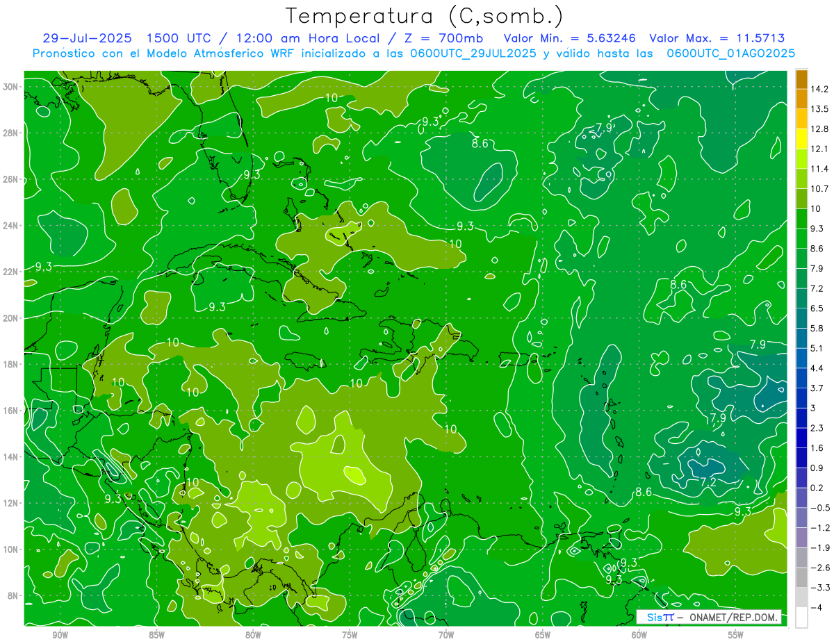Click the colorbar label "13.5"
Screen dimensions: 834x644
coord(818,108)
